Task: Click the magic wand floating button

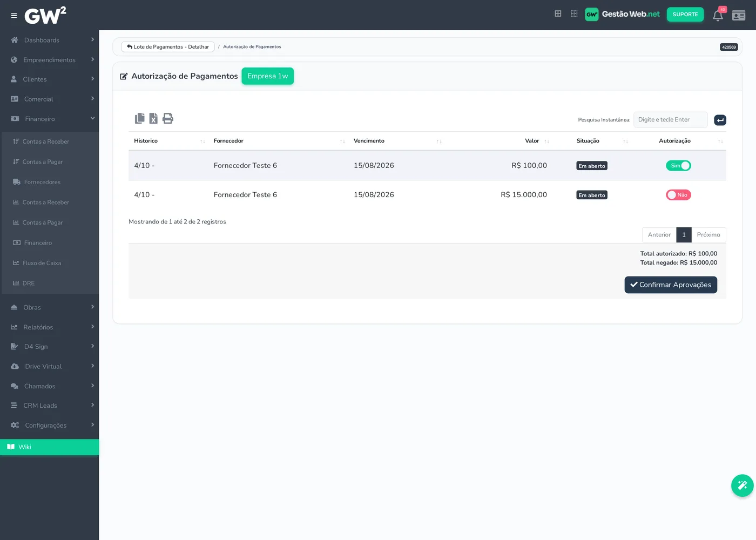Action: 742,485
